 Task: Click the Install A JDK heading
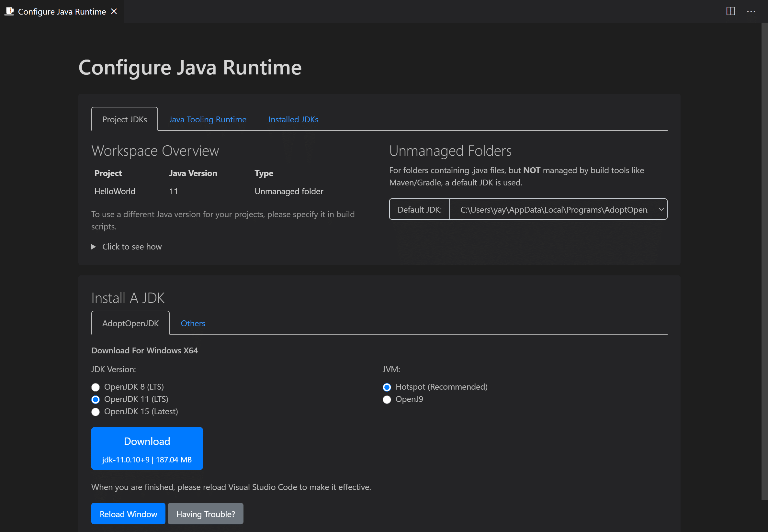128,298
